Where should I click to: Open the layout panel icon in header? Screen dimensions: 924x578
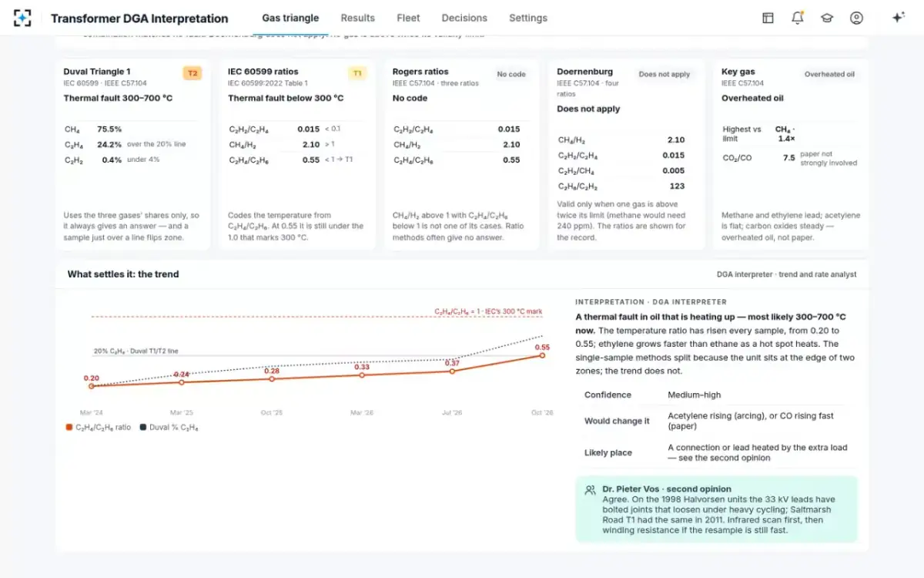768,18
